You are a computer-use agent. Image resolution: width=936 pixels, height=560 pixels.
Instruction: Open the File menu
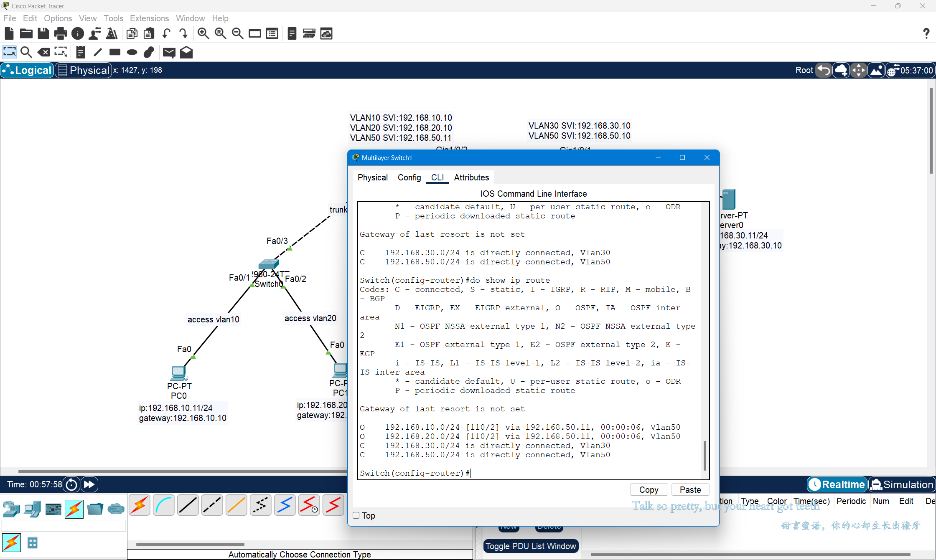click(10, 18)
